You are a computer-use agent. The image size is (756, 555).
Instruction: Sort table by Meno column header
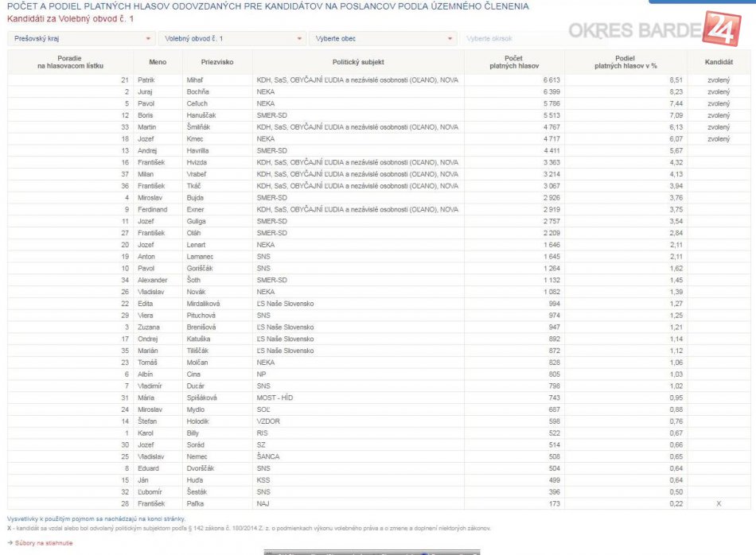(158, 62)
